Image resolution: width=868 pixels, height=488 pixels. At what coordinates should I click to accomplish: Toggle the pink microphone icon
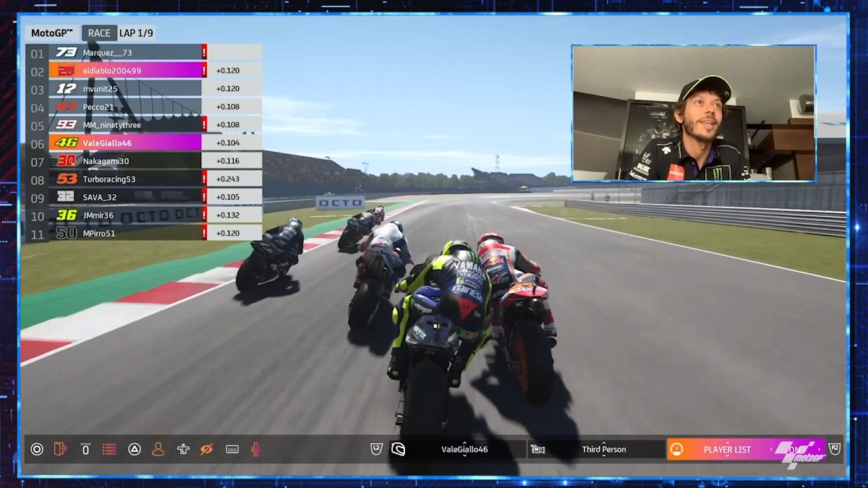point(255,449)
